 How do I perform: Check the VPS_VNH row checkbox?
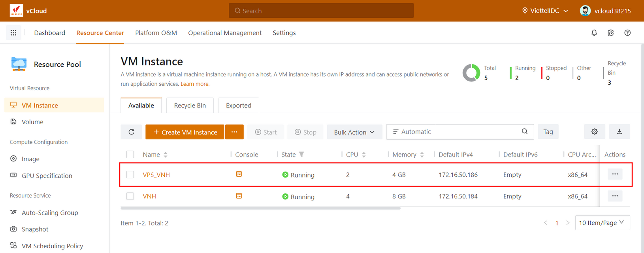coord(130,175)
